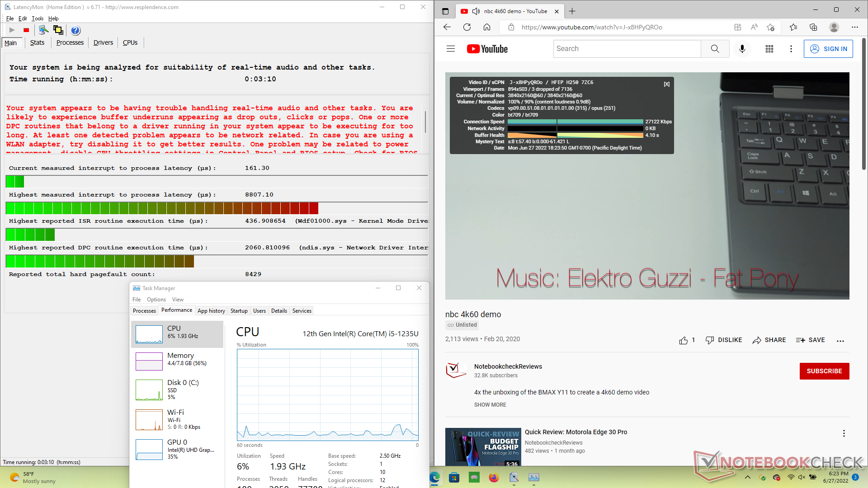The height and width of the screenshot is (488, 868).
Task: Open Edge Collections
Action: click(x=813, y=27)
